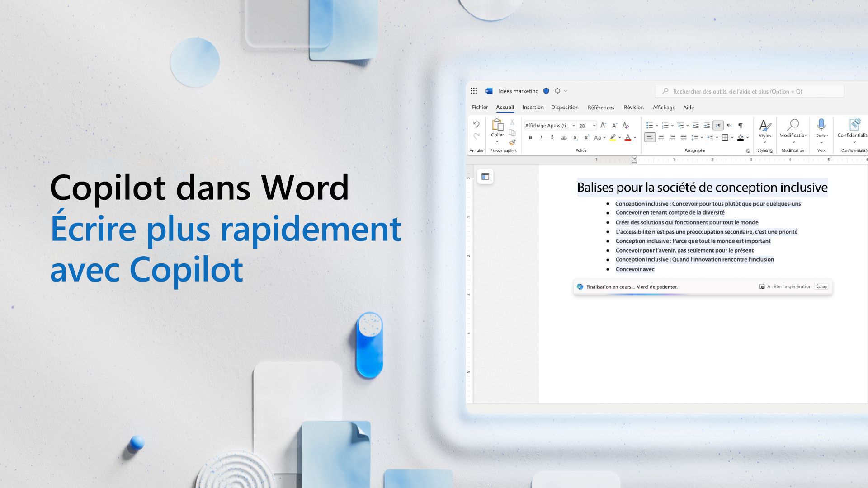This screenshot has width=868, height=488.
Task: Switch to the Références tab
Action: point(601,108)
